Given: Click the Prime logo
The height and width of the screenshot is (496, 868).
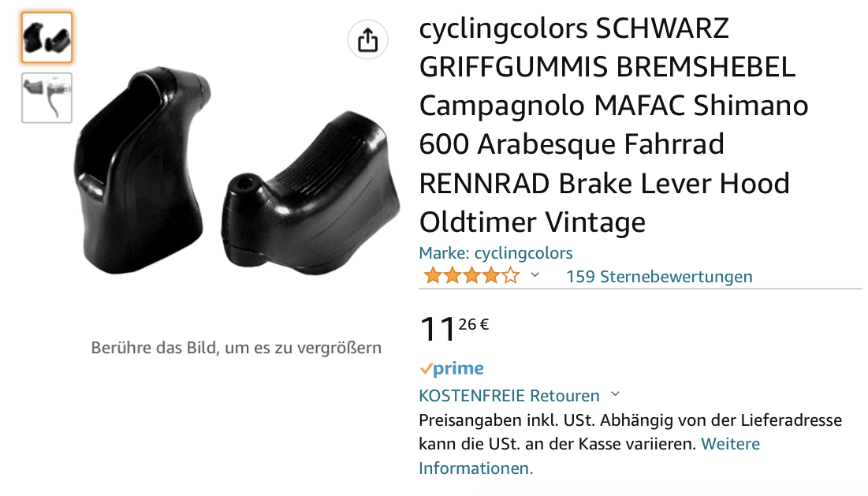Looking at the screenshot, I should pos(452,368).
